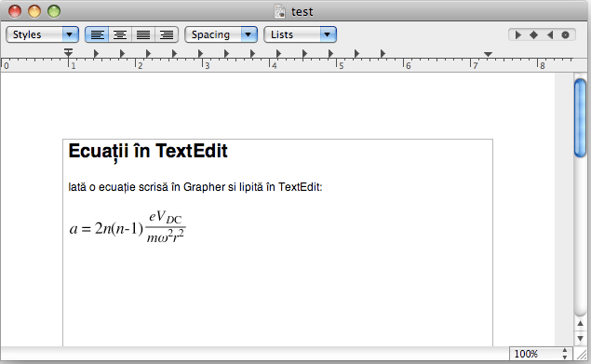
Task: Click the ruler tab stop after the 1 mark
Action: [x=96, y=54]
